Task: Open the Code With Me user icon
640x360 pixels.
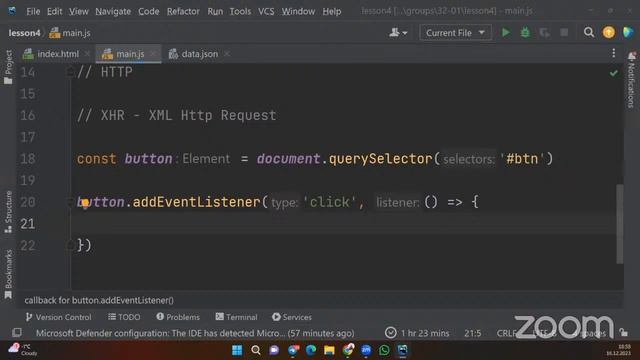Action: coord(398,32)
